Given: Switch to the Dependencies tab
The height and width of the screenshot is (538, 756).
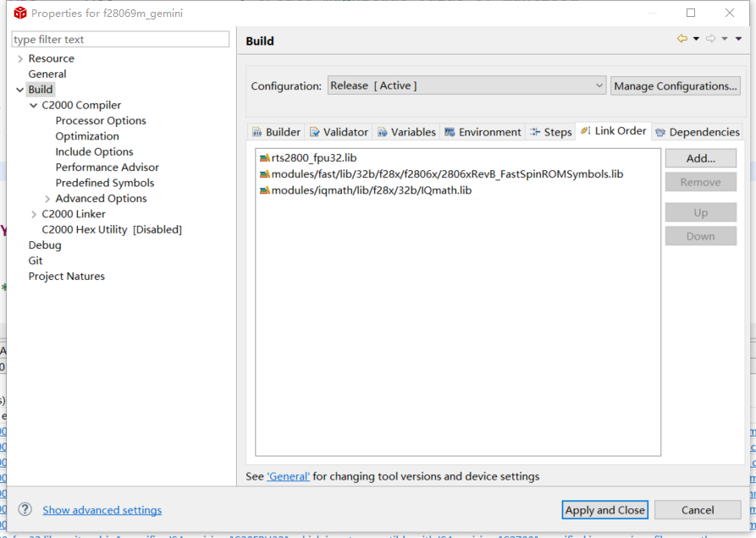Looking at the screenshot, I should [x=698, y=132].
